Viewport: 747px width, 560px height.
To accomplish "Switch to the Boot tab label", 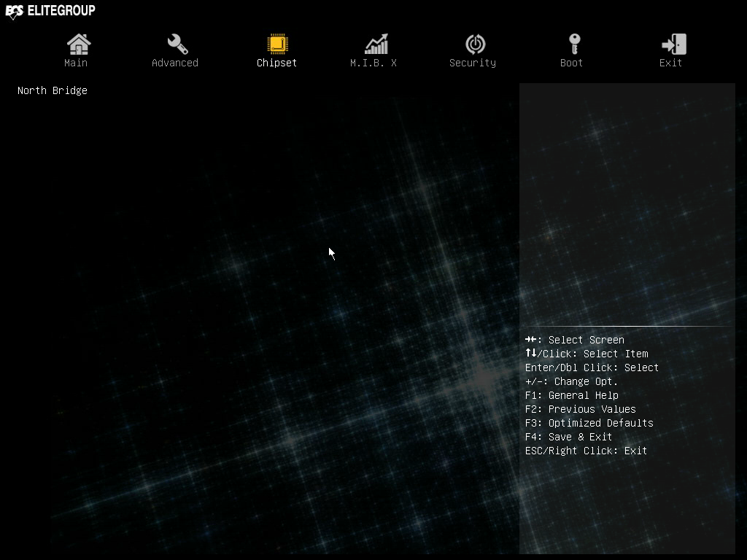I will (572, 63).
